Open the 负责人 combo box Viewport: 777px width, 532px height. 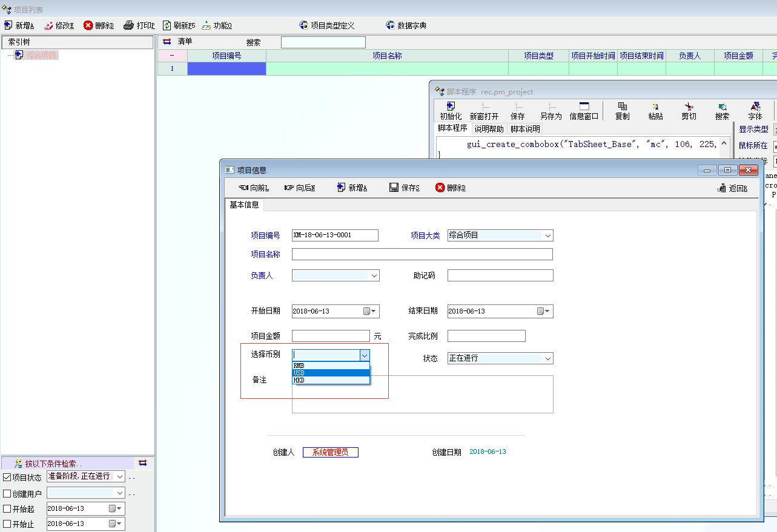pyautogui.click(x=374, y=276)
